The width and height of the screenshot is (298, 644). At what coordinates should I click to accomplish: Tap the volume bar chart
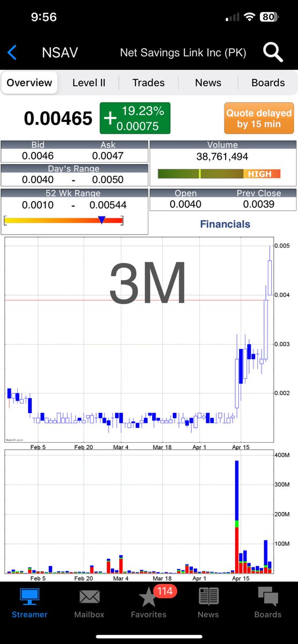tap(139, 512)
